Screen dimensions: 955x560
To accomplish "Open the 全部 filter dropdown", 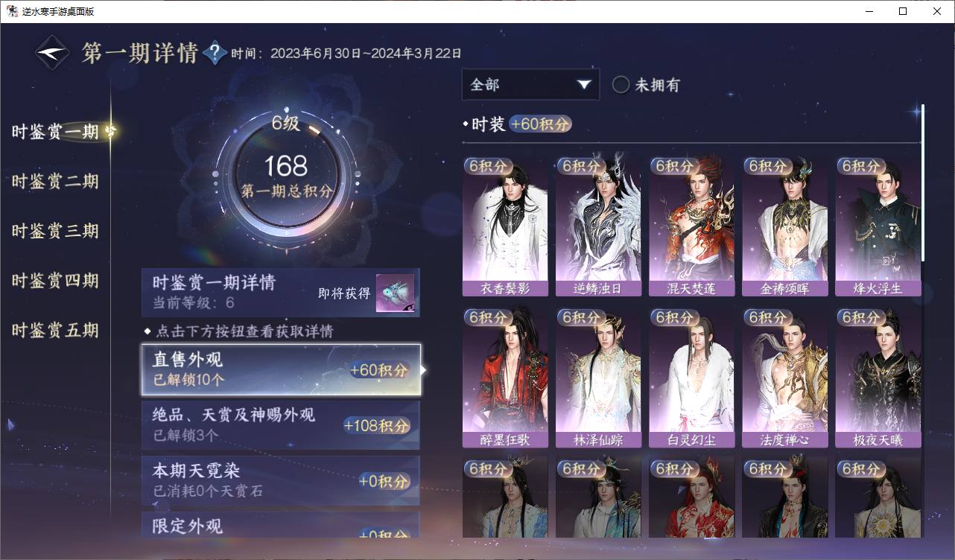I will click(530, 85).
